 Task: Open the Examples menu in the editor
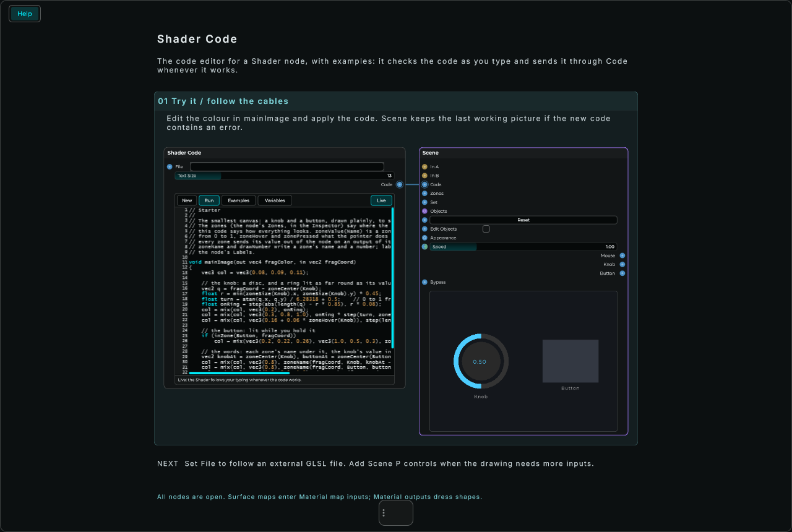point(239,200)
